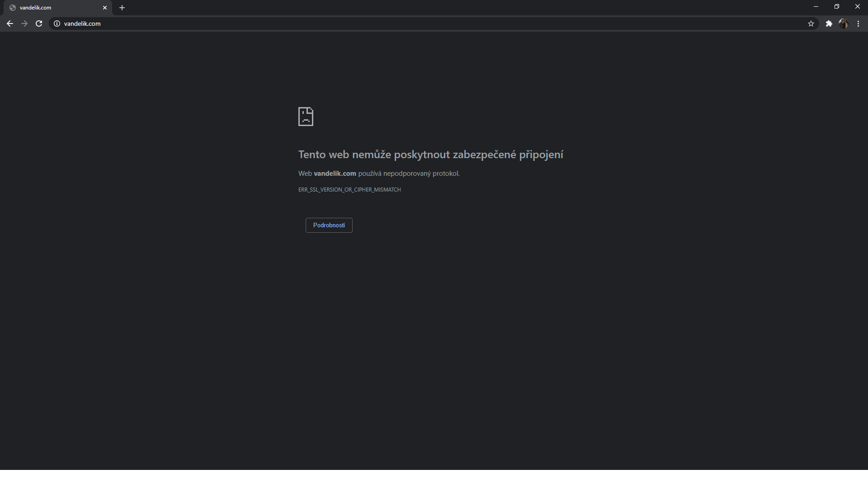Open a new tab with plus button

pyautogui.click(x=122, y=8)
